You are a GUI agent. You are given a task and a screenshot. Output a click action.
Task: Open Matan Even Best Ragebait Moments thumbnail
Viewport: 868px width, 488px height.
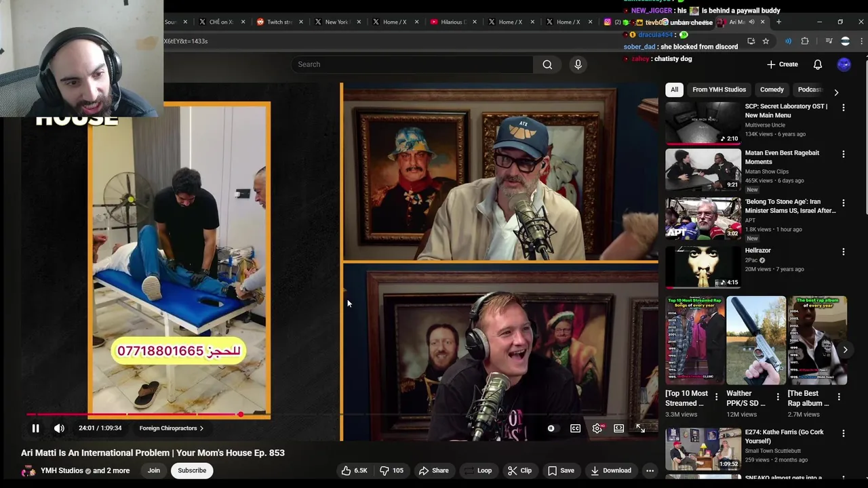[x=703, y=170]
